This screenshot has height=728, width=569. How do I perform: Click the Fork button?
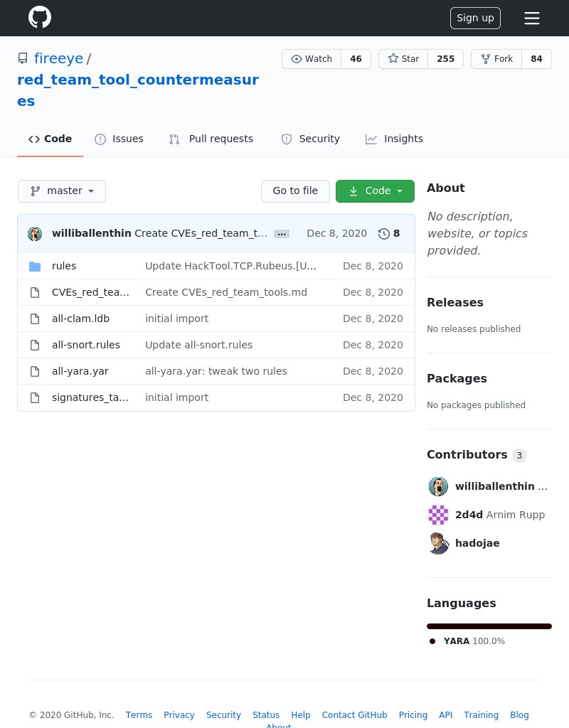pyautogui.click(x=496, y=59)
